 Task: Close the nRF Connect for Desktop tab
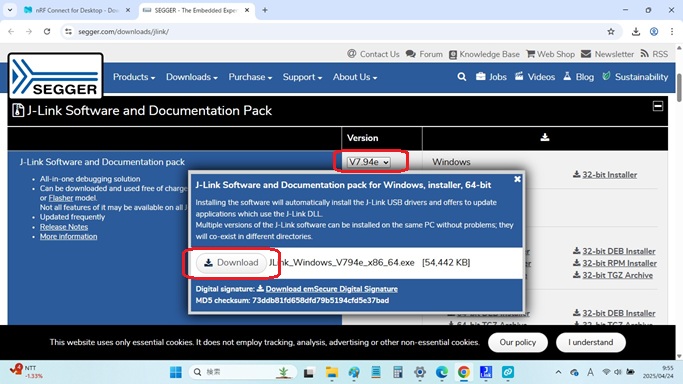coord(128,10)
